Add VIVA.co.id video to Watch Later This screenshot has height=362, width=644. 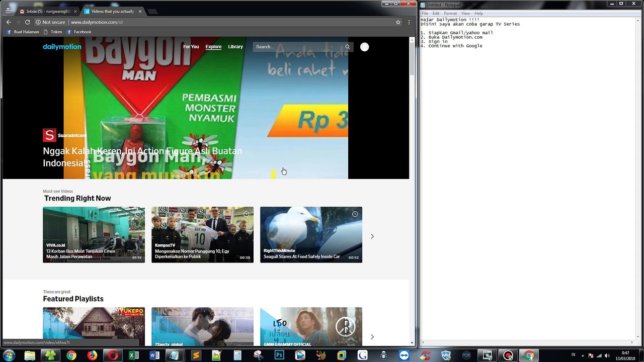coord(137,214)
